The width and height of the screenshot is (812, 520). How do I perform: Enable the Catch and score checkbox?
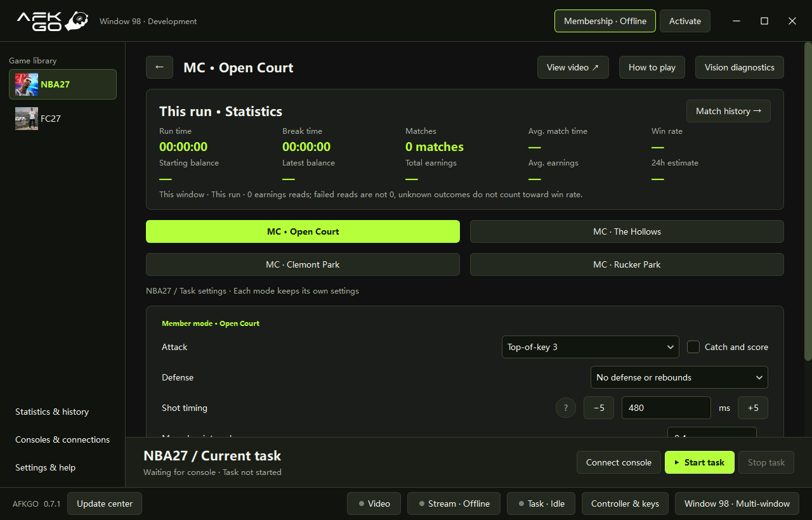click(x=693, y=347)
